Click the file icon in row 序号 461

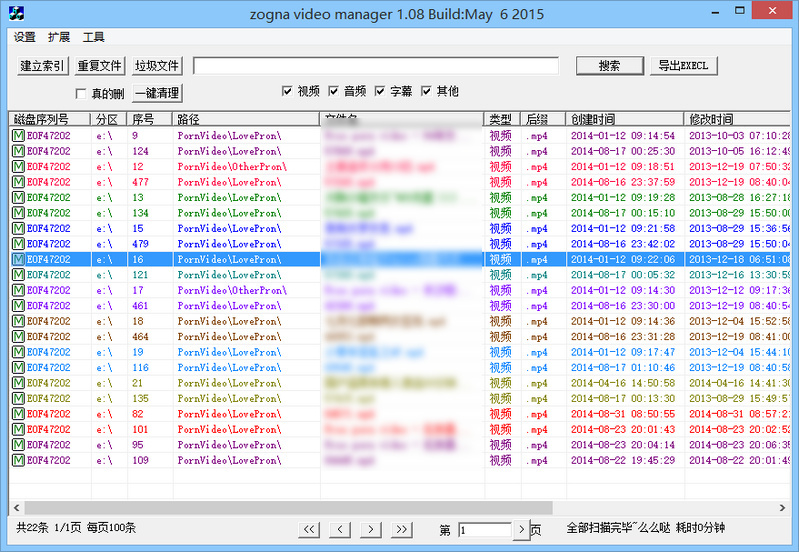(18, 306)
